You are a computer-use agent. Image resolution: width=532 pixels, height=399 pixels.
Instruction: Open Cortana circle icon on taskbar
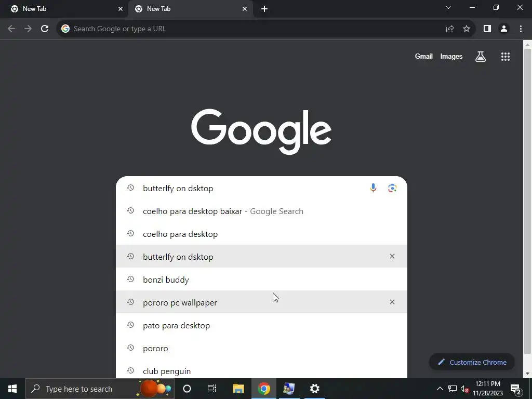tap(187, 389)
